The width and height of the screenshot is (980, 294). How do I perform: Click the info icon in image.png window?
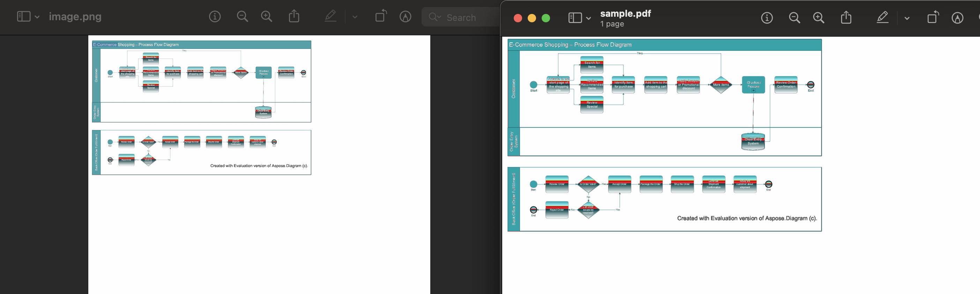click(x=215, y=17)
